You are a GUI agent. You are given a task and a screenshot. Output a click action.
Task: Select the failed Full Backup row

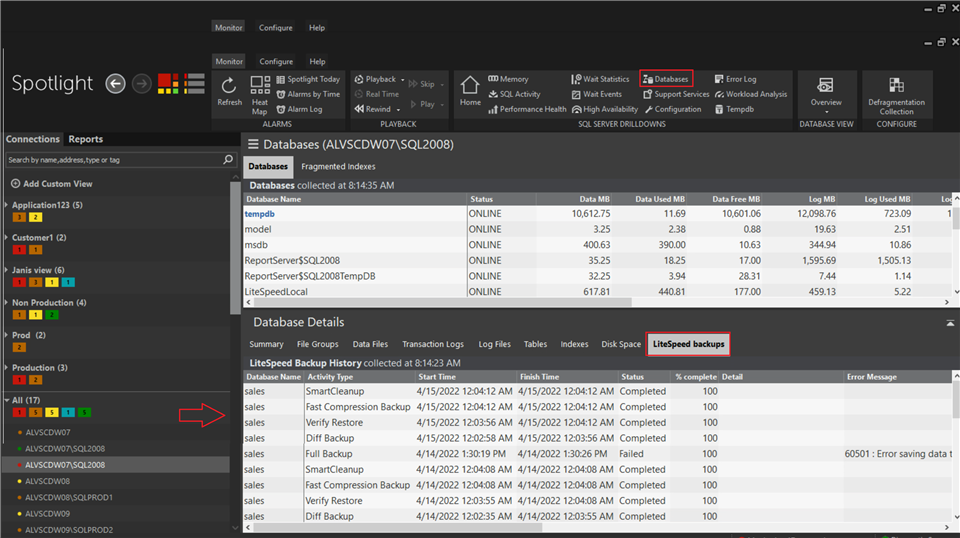coord(597,454)
